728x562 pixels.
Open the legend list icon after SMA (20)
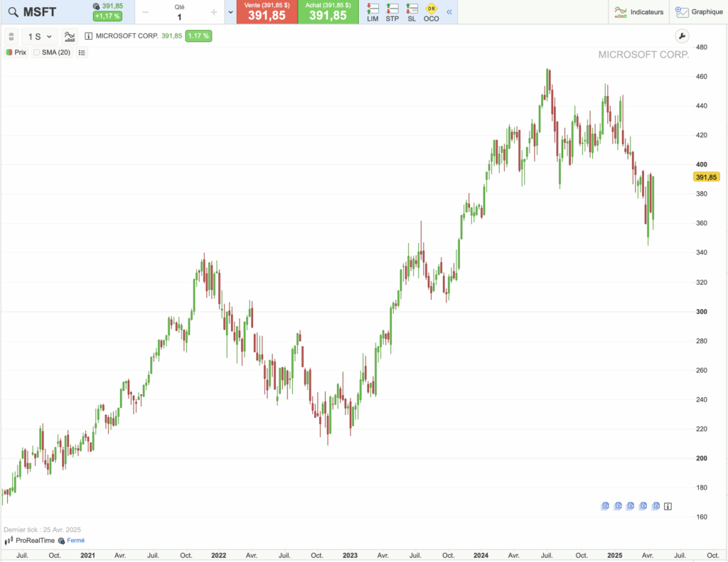coord(82,53)
